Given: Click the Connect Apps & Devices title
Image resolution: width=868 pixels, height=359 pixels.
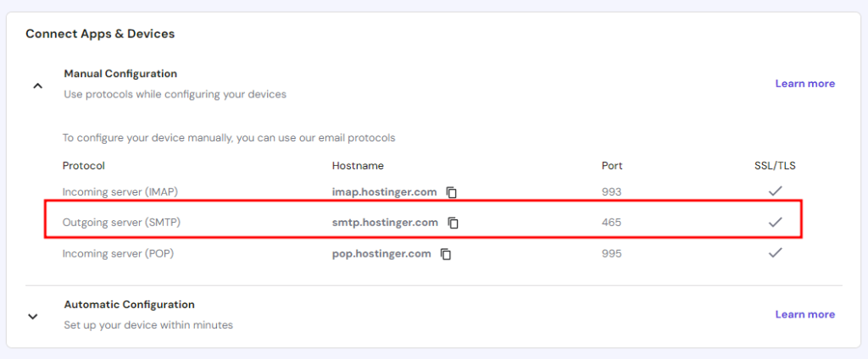Looking at the screenshot, I should pyautogui.click(x=100, y=34).
